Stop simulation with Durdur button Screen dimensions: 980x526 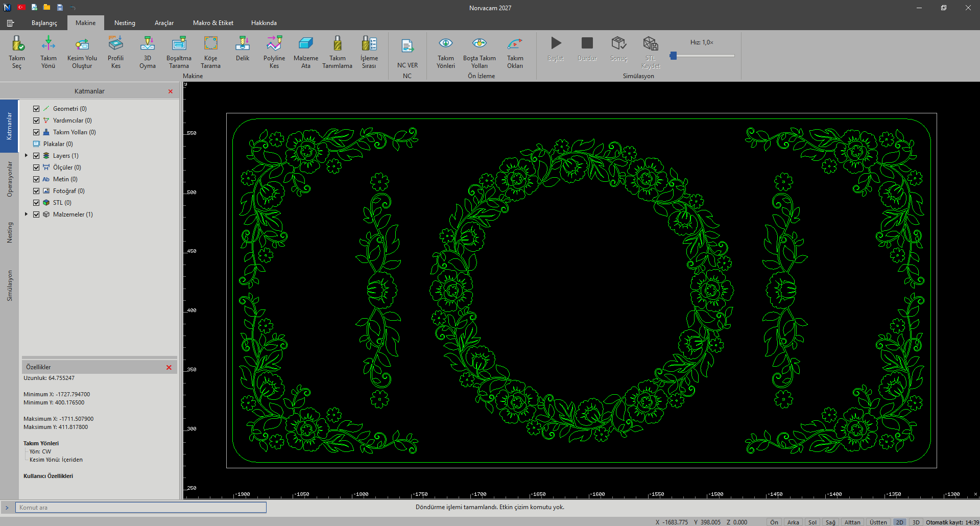pos(587,49)
